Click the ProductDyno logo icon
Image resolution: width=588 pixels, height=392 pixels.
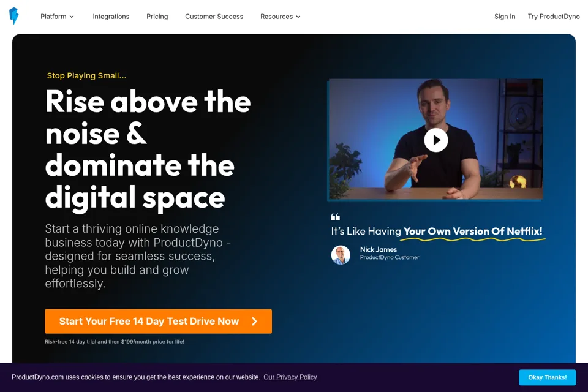click(x=14, y=16)
